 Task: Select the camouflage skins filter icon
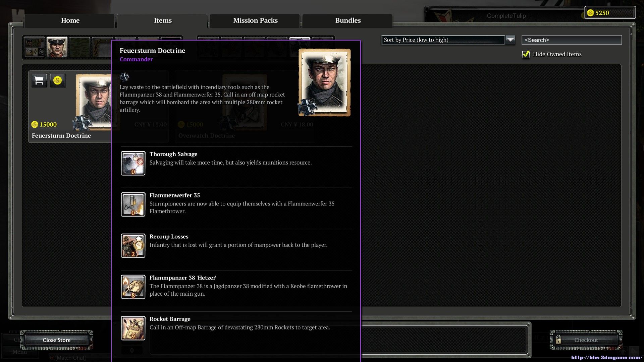click(79, 47)
